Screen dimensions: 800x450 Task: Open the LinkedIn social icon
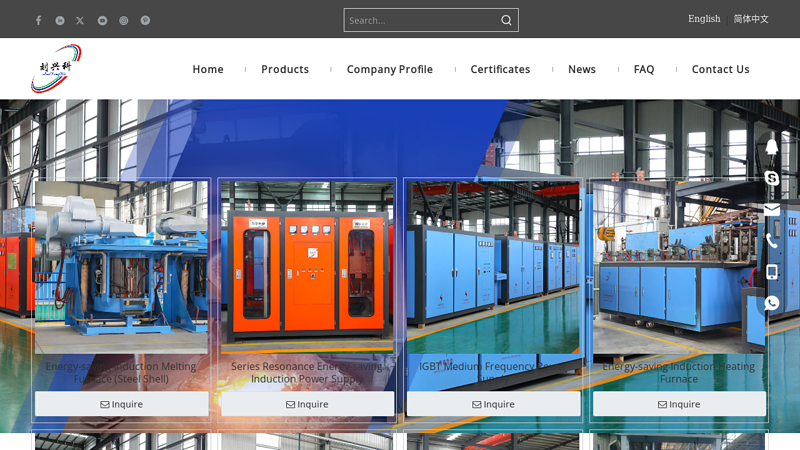60,20
